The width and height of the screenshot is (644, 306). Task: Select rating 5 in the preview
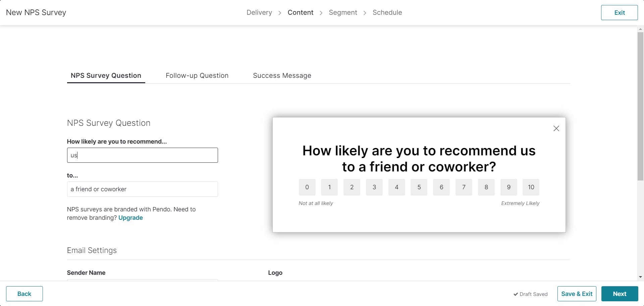(x=419, y=187)
